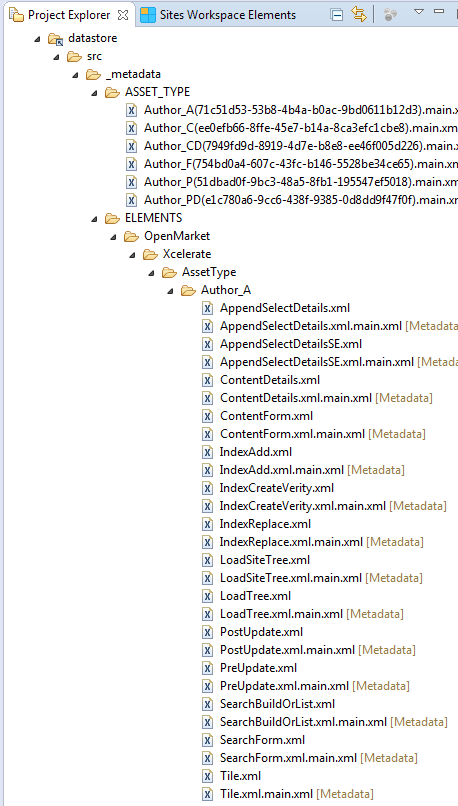Select ContentForm.xml.main.xml metadata file
458x806 pixels.
[x=322, y=434]
